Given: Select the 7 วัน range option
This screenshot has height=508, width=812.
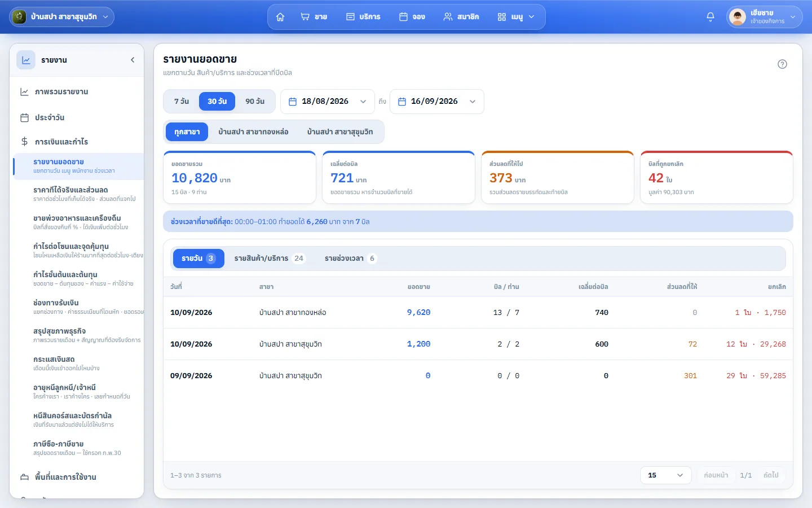Looking at the screenshot, I should pos(182,102).
